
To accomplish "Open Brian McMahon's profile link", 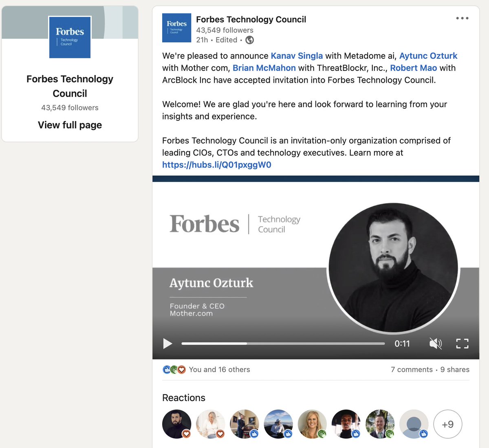I will (x=264, y=68).
